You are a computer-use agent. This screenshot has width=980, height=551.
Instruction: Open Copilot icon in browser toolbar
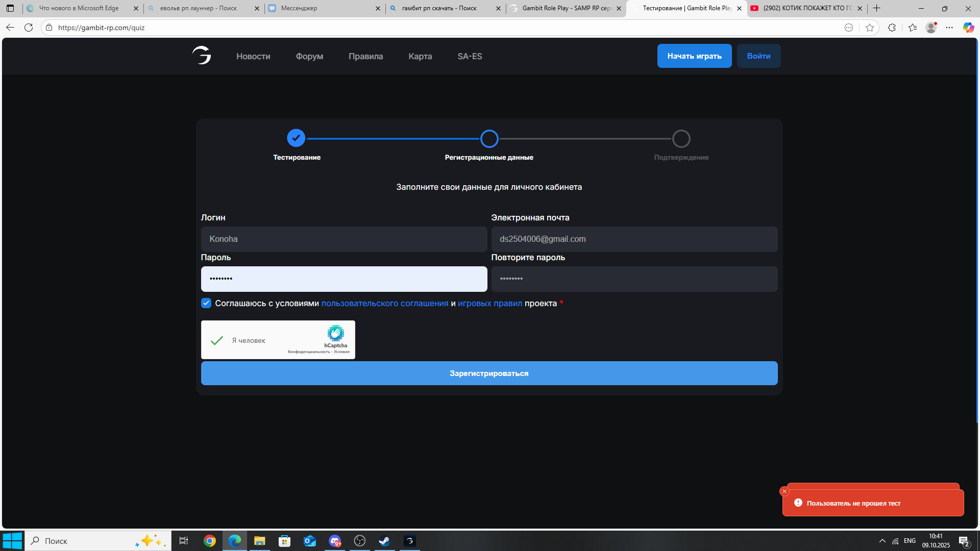pyautogui.click(x=968, y=28)
